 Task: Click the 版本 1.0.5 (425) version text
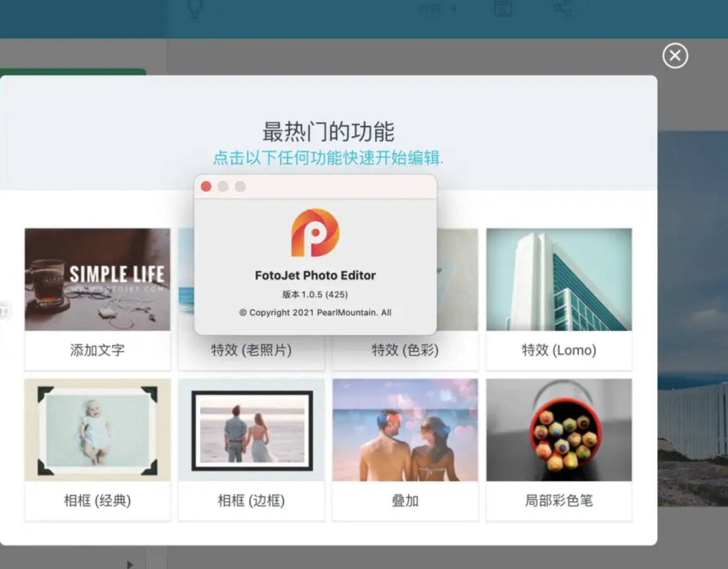(x=315, y=295)
